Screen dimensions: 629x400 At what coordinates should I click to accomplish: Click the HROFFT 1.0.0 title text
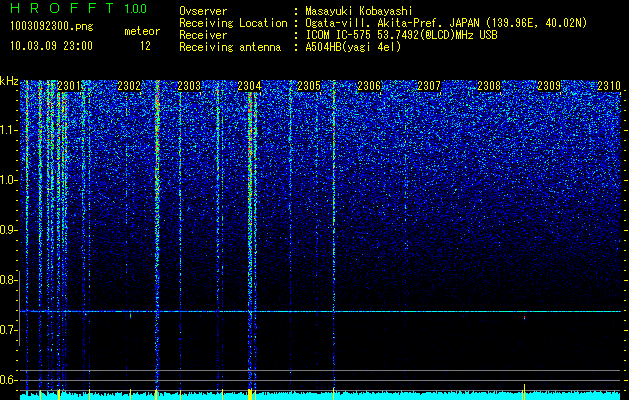(x=79, y=8)
